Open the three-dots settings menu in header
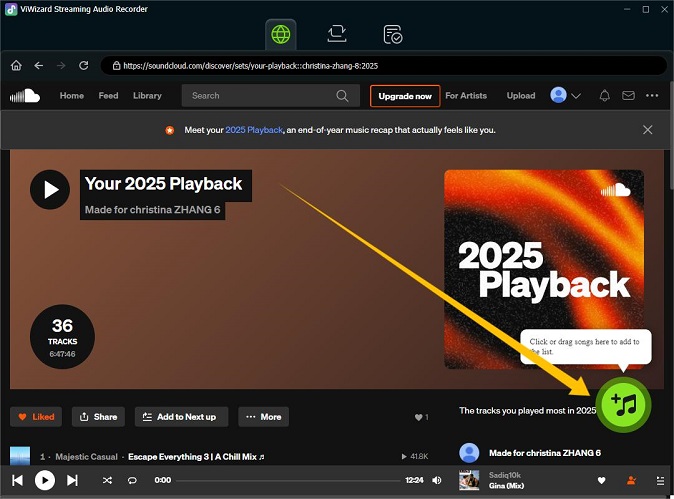 pyautogui.click(x=652, y=95)
